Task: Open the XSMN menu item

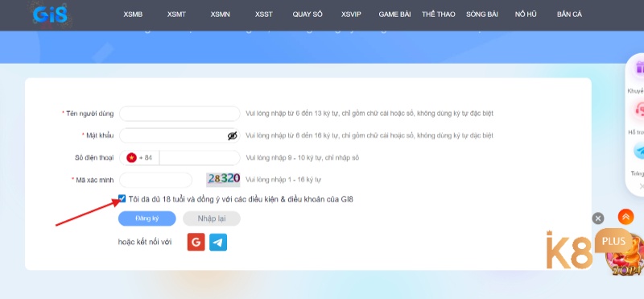Action: (220, 15)
